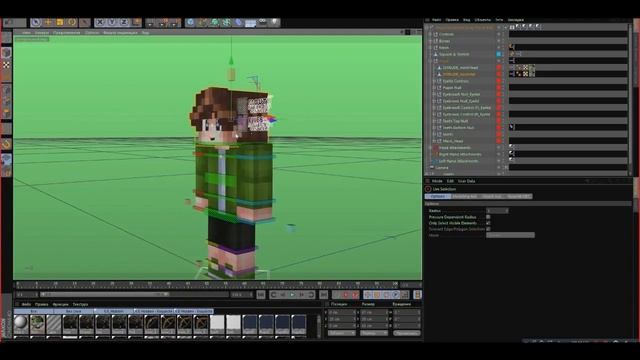The width and height of the screenshot is (640, 360).
Task: Select the first dark blue material swatch
Action: click(x=249, y=324)
